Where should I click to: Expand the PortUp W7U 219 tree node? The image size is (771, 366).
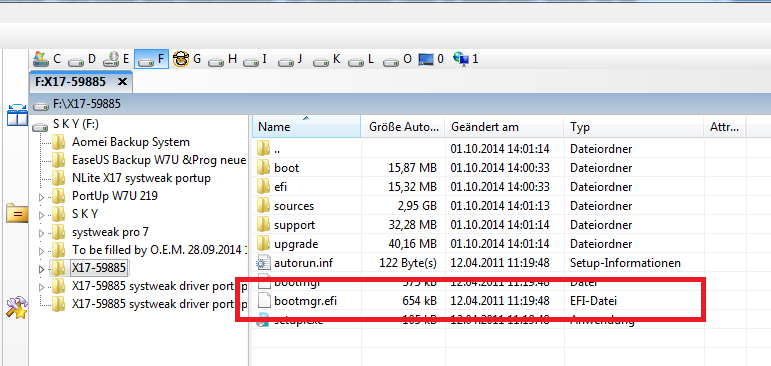pyautogui.click(x=41, y=197)
